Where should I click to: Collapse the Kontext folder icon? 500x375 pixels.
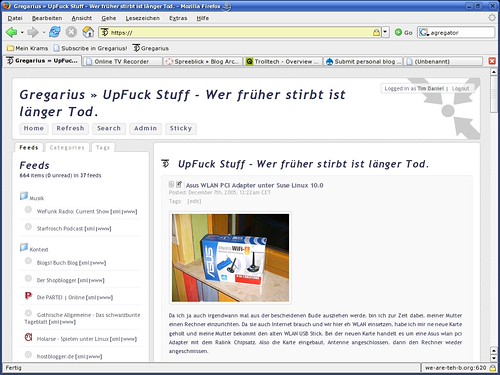[24, 247]
